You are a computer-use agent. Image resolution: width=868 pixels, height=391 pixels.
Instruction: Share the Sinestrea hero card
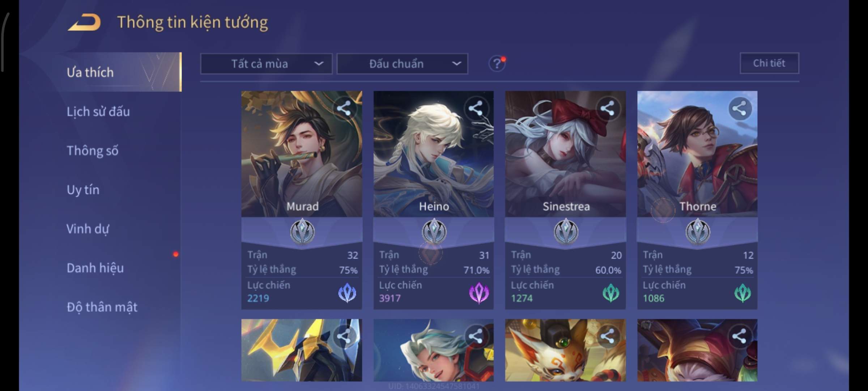pos(607,108)
